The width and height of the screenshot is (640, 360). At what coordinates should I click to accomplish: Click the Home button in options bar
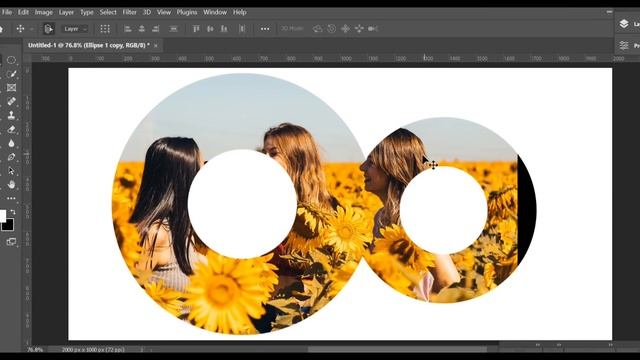(2, 29)
